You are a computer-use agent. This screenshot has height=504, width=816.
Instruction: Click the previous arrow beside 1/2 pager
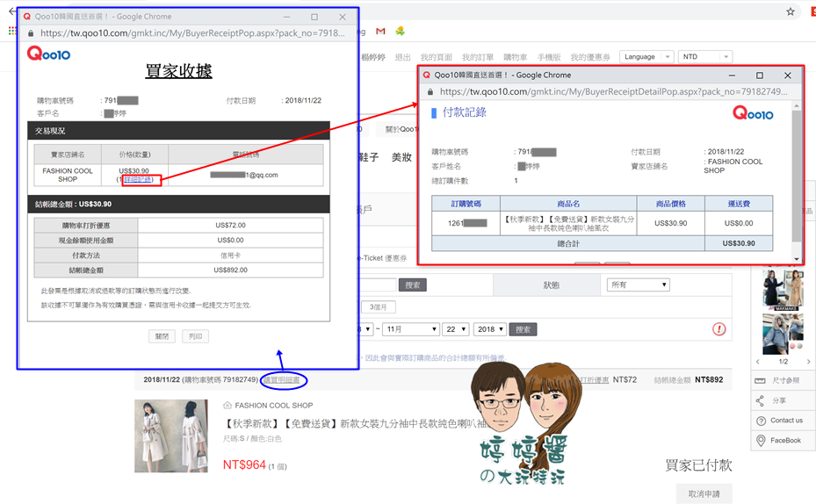point(758,362)
